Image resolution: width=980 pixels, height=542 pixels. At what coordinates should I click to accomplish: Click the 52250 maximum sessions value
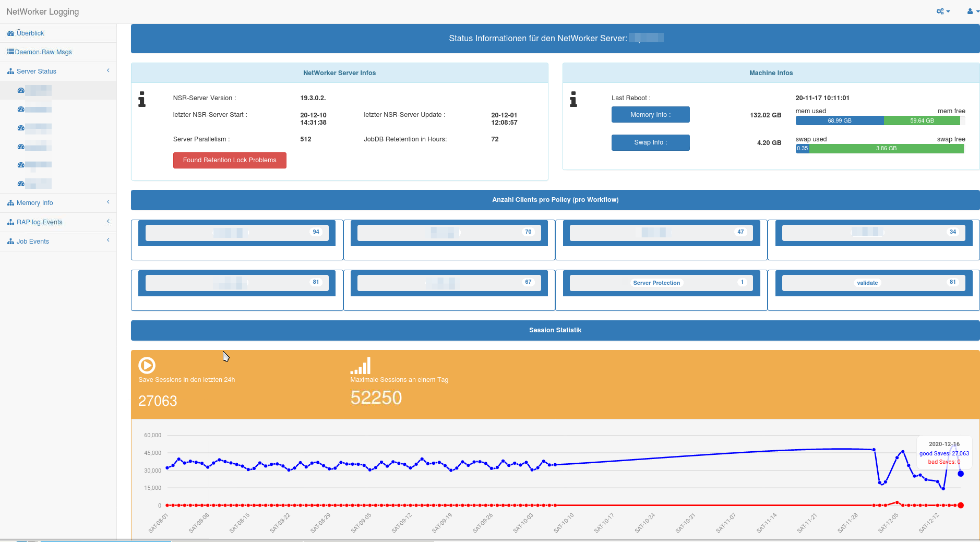click(x=376, y=398)
